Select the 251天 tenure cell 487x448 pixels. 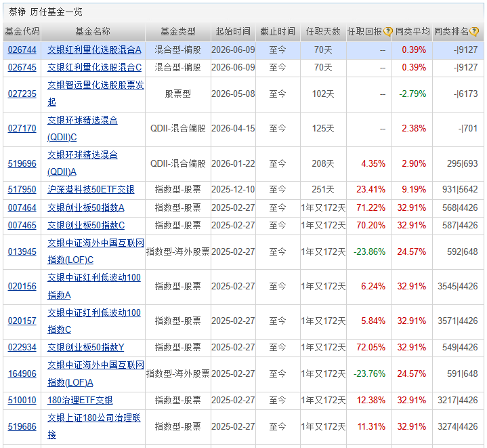323,190
